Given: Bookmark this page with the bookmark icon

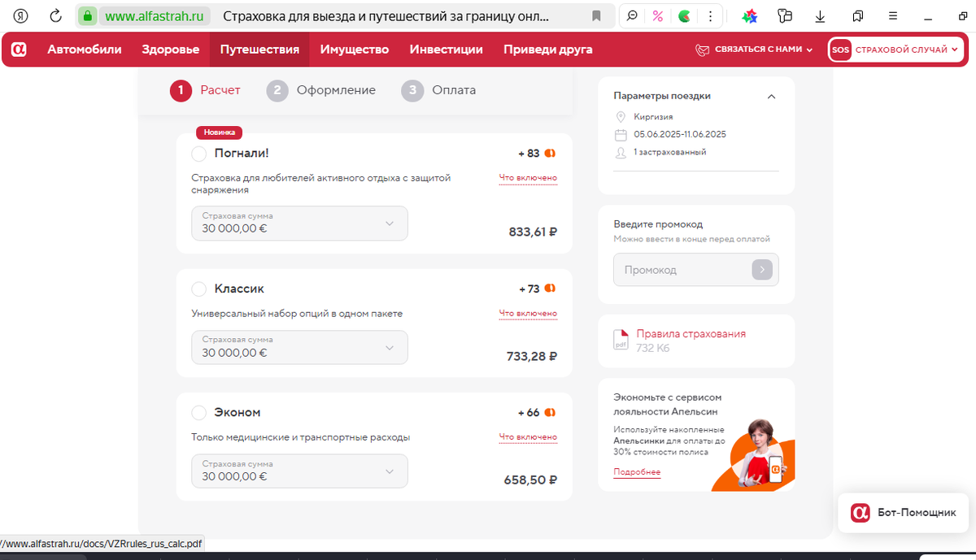Looking at the screenshot, I should [596, 15].
